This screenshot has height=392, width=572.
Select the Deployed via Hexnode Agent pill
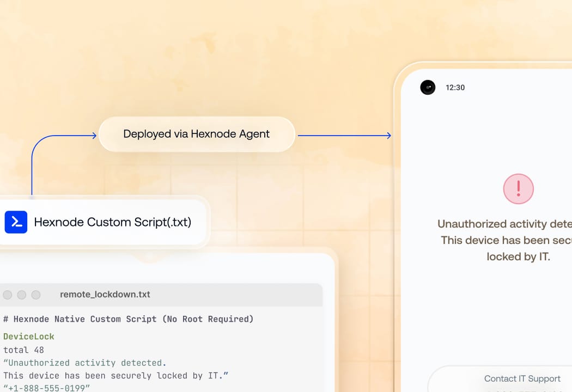coord(197,134)
